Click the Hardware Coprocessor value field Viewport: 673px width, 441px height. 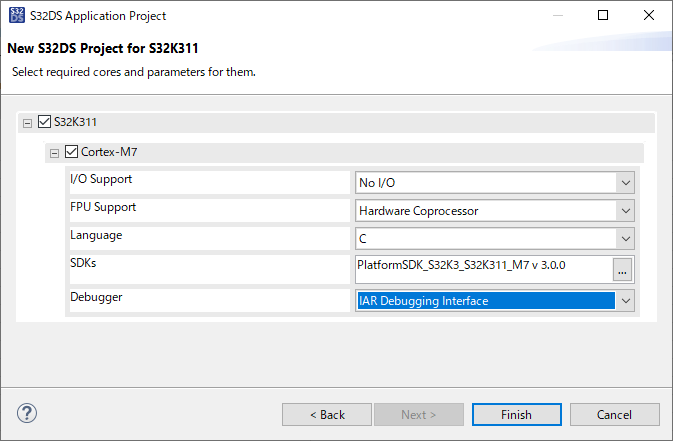[485, 211]
